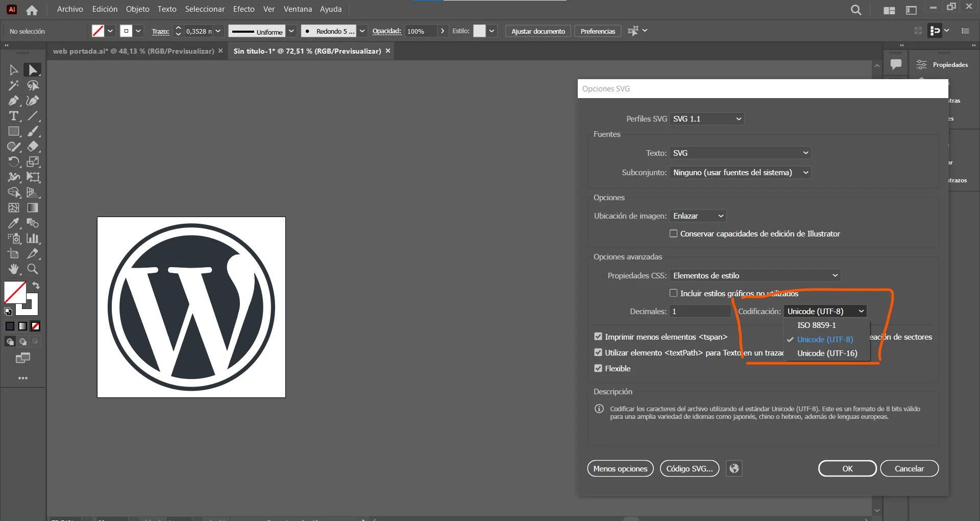The height and width of the screenshot is (521, 980).
Task: Select the Shape Builder tool
Action: [14, 193]
